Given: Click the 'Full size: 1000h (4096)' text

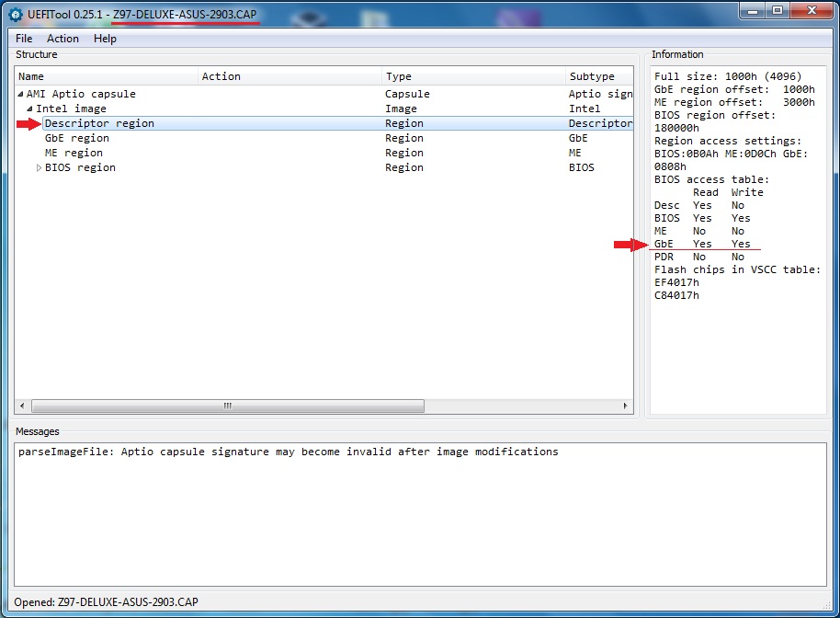Looking at the screenshot, I should pyautogui.click(x=728, y=76).
